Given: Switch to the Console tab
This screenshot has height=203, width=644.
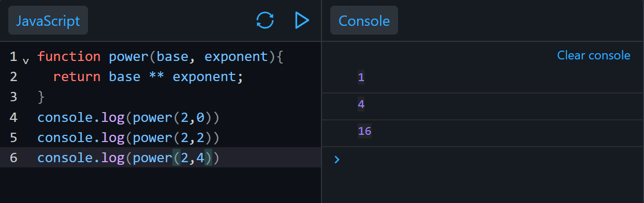Looking at the screenshot, I should coord(364,21).
